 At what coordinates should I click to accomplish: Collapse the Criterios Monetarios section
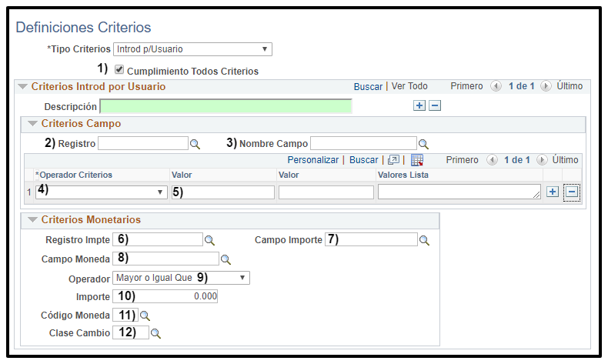[33, 220]
